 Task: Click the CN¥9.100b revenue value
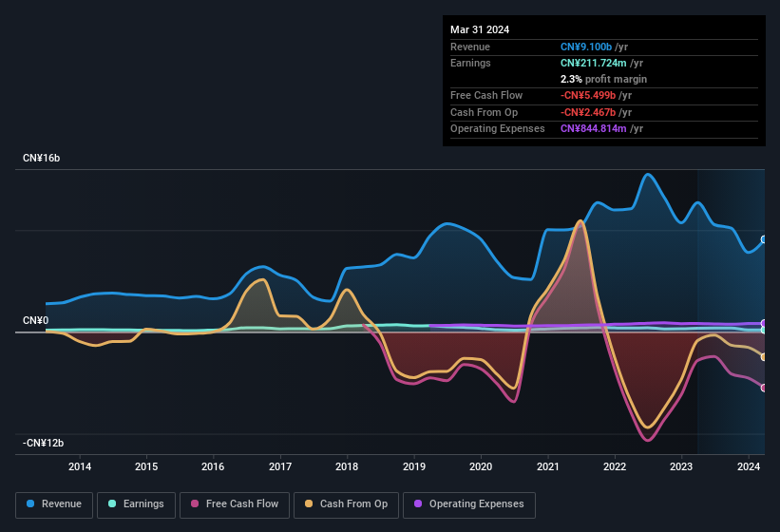coord(586,47)
